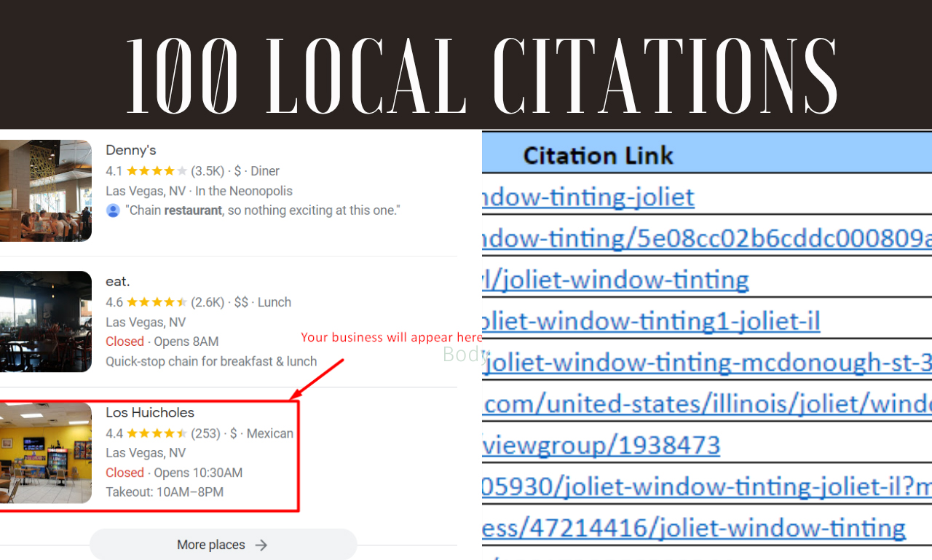This screenshot has width=932, height=560.
Task: Click the More places button
Action: (223, 545)
